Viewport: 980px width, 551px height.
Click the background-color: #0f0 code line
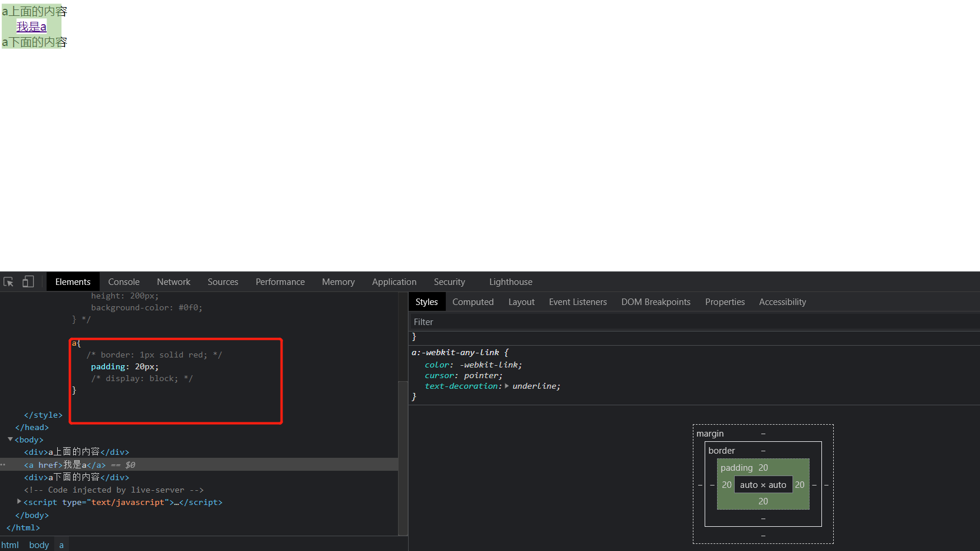pos(147,307)
